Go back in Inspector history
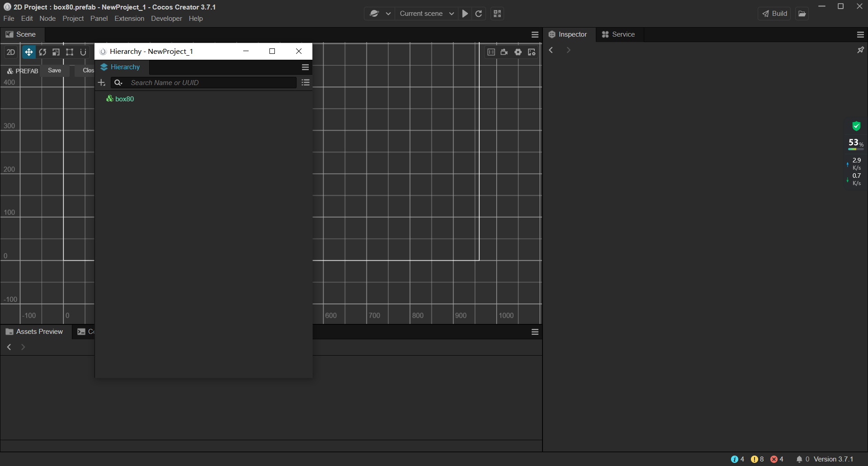The height and width of the screenshot is (466, 868). (551, 50)
